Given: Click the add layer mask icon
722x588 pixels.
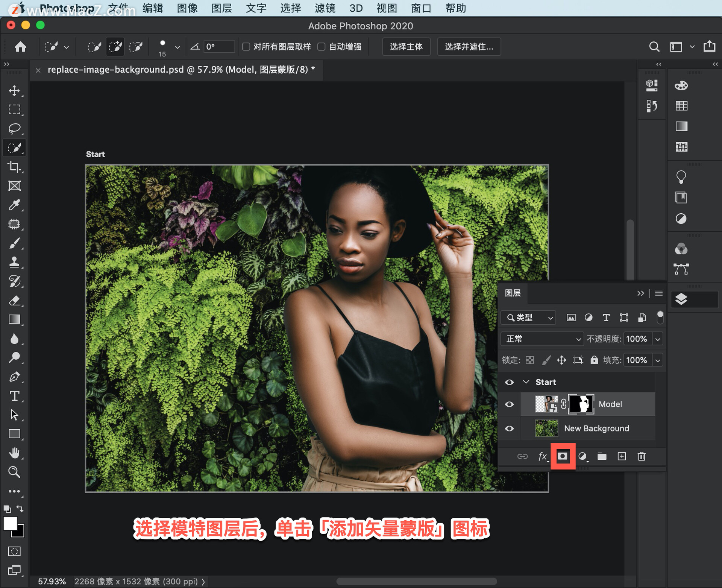Looking at the screenshot, I should point(563,456).
